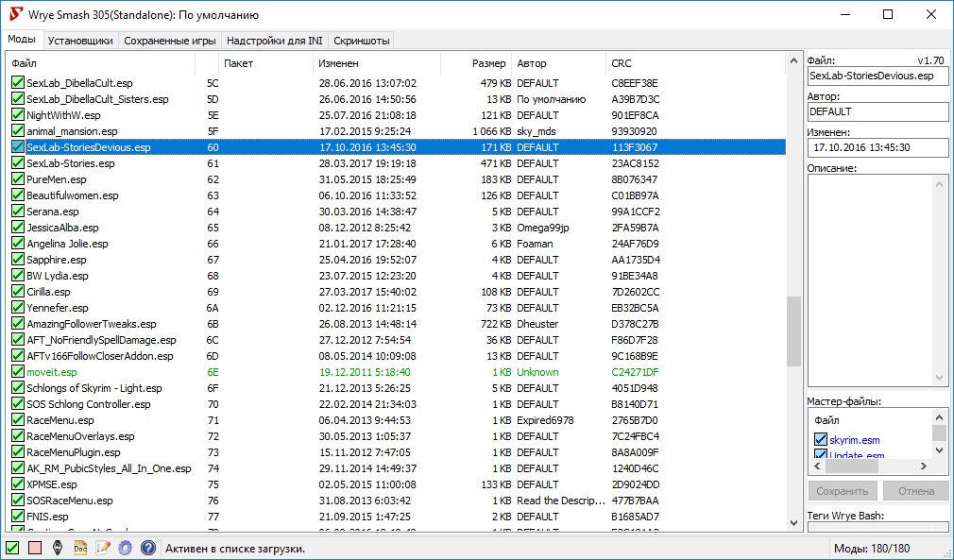Screen dimensions: 954x560
Task: Click the Отмена button
Action: tap(915, 491)
